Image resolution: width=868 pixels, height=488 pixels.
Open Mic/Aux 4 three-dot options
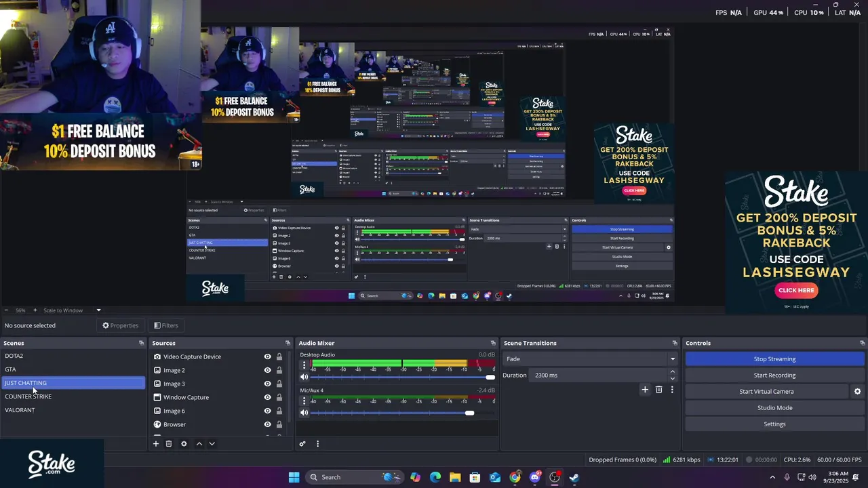click(x=304, y=401)
